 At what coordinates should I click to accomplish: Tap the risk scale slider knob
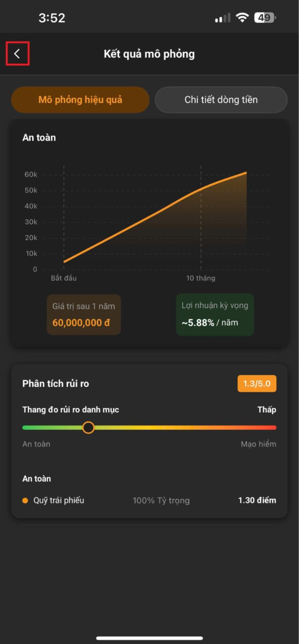88,428
